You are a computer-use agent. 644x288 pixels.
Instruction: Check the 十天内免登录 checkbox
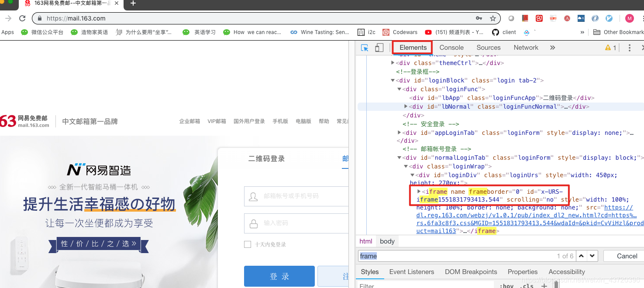click(x=248, y=244)
